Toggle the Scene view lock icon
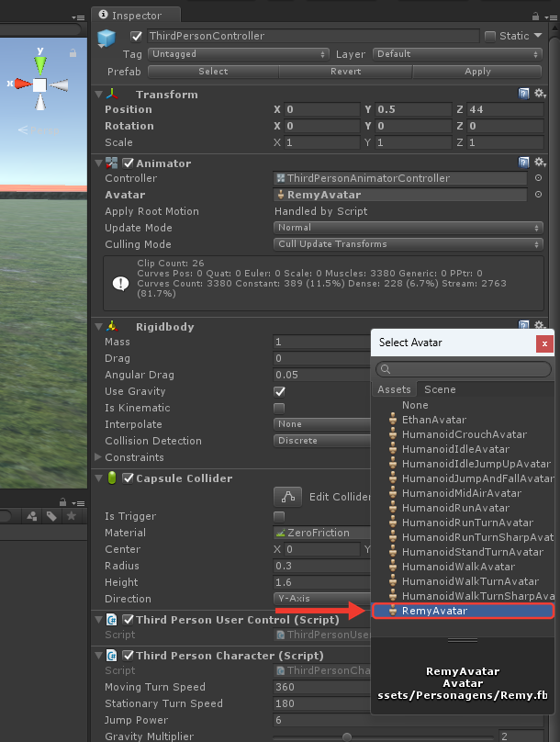This screenshot has width=560, height=742. [x=73, y=53]
